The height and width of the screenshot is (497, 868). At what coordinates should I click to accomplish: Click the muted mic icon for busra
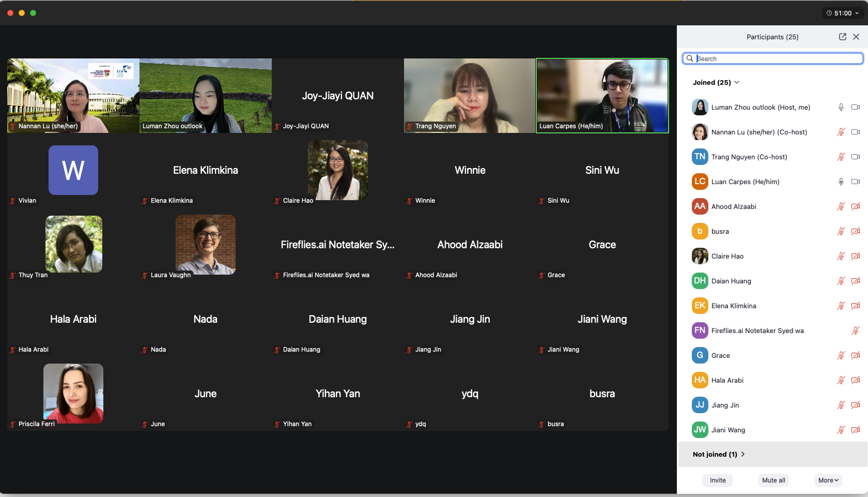pos(841,231)
